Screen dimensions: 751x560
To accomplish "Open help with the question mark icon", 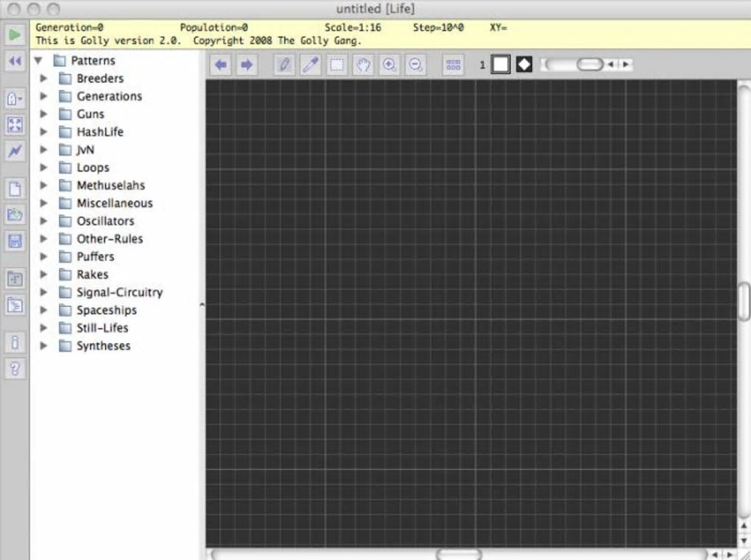I will [15, 369].
